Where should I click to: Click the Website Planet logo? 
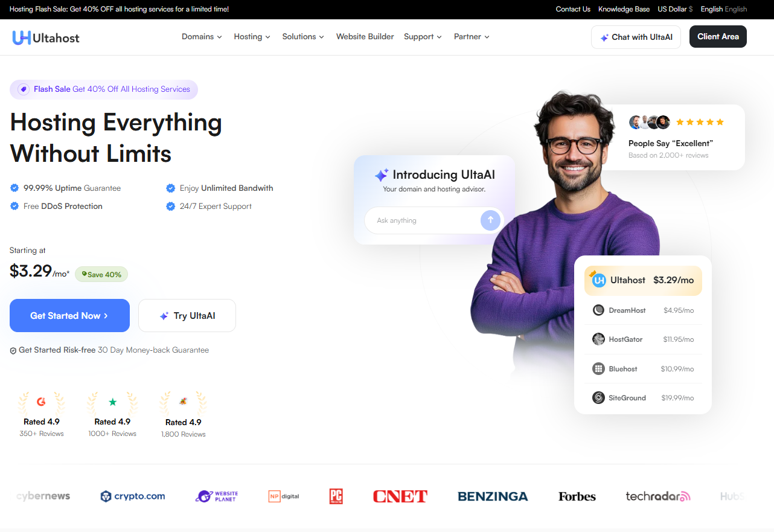click(217, 496)
